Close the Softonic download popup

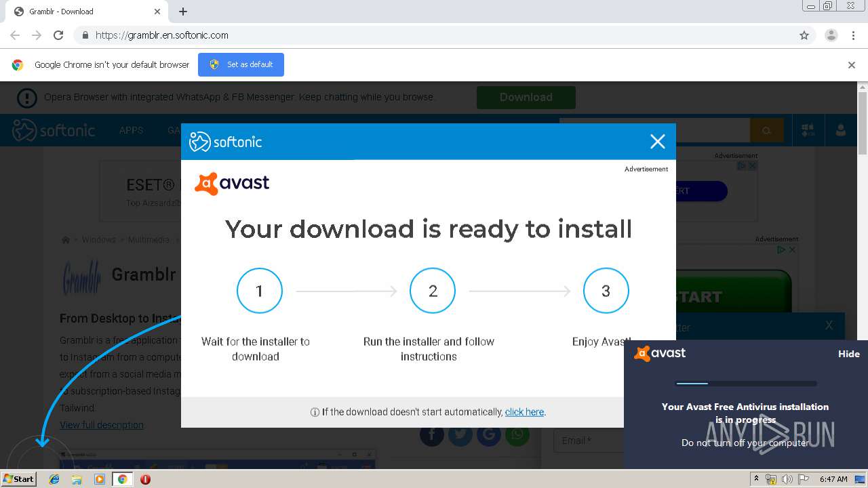(x=657, y=141)
